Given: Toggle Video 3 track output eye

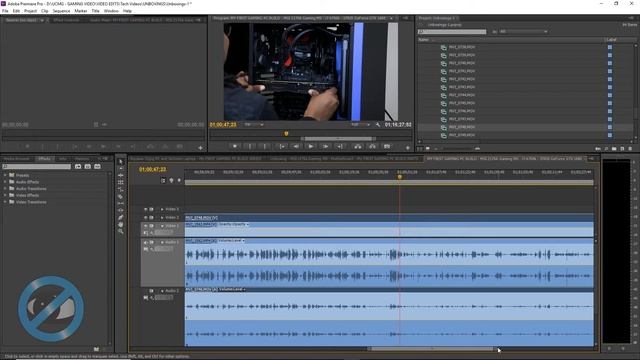Looking at the screenshot, I should click(x=145, y=209).
